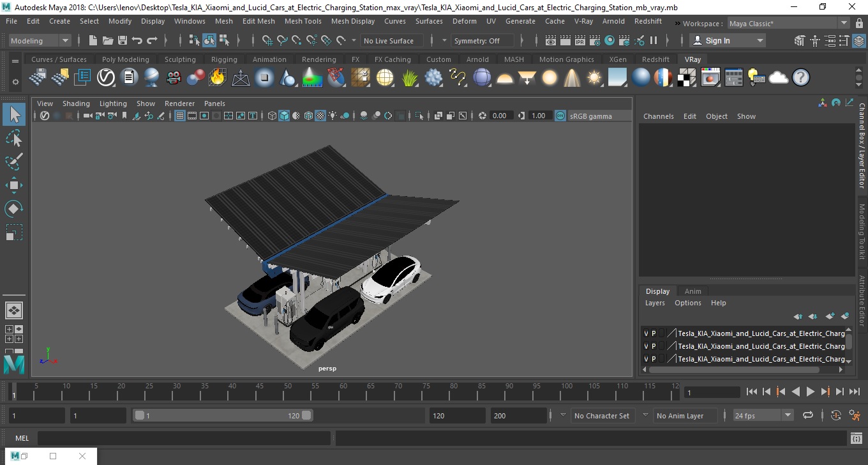Click the Redo arrow icon
The height and width of the screenshot is (465, 868).
pos(152,40)
